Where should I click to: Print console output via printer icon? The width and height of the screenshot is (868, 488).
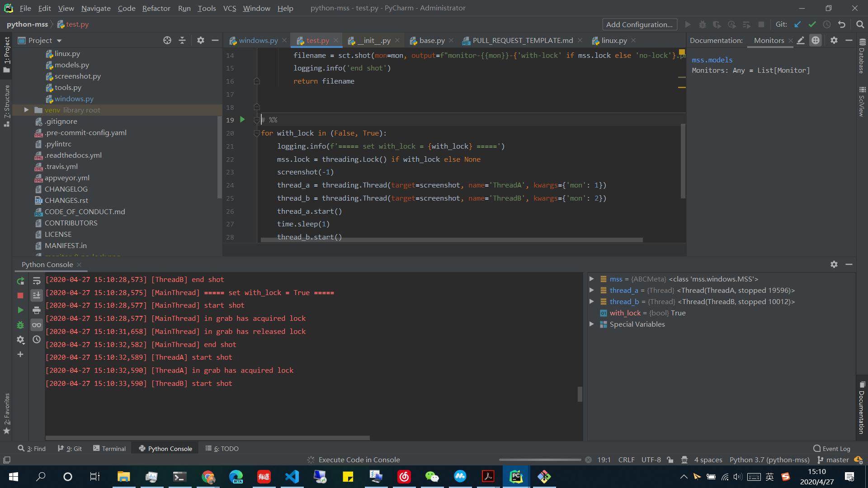(x=37, y=310)
